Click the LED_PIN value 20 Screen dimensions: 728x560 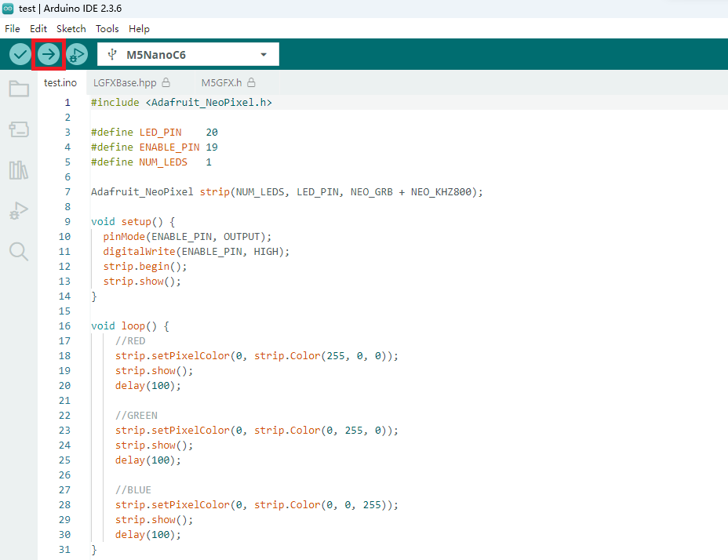click(212, 133)
